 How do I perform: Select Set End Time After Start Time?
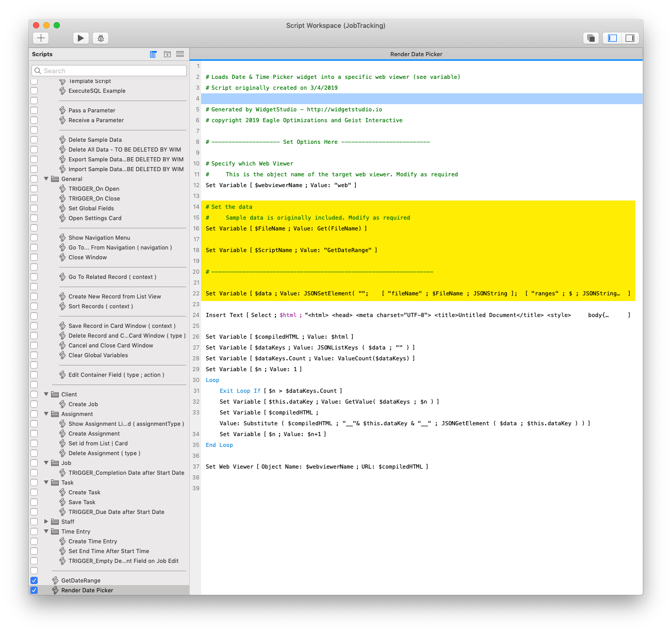(x=109, y=551)
